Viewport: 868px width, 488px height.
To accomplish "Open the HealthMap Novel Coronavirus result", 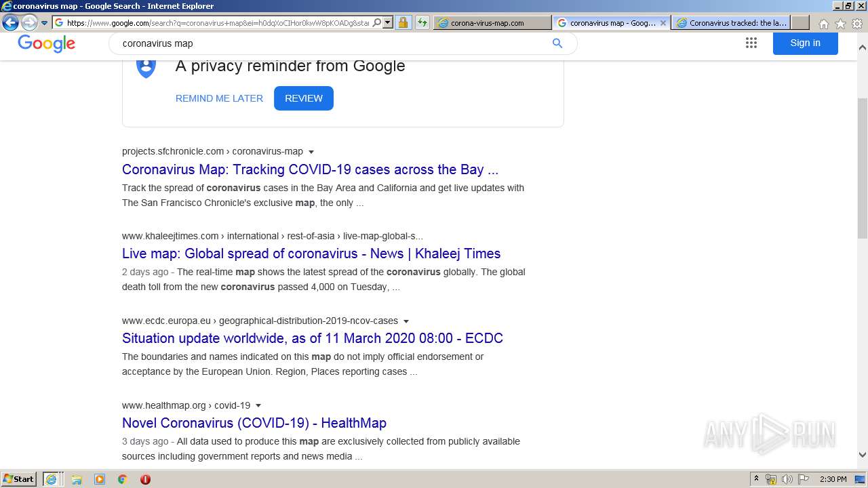I will click(254, 423).
